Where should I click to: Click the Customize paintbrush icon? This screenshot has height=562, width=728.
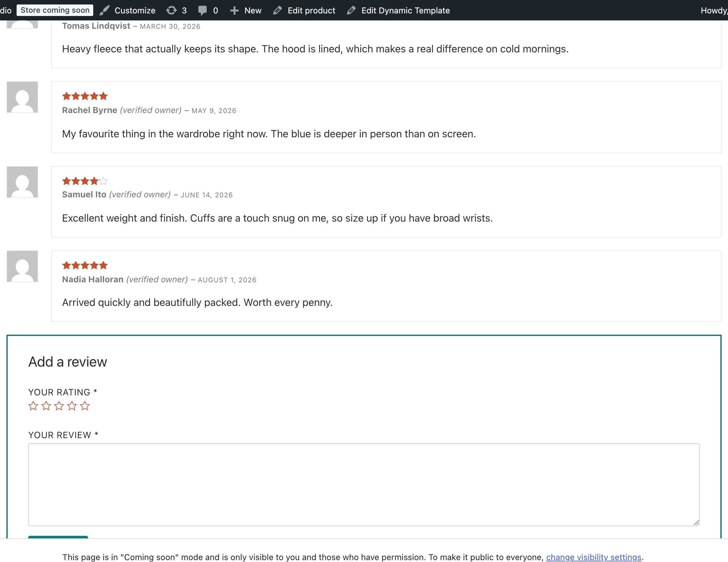click(x=104, y=10)
